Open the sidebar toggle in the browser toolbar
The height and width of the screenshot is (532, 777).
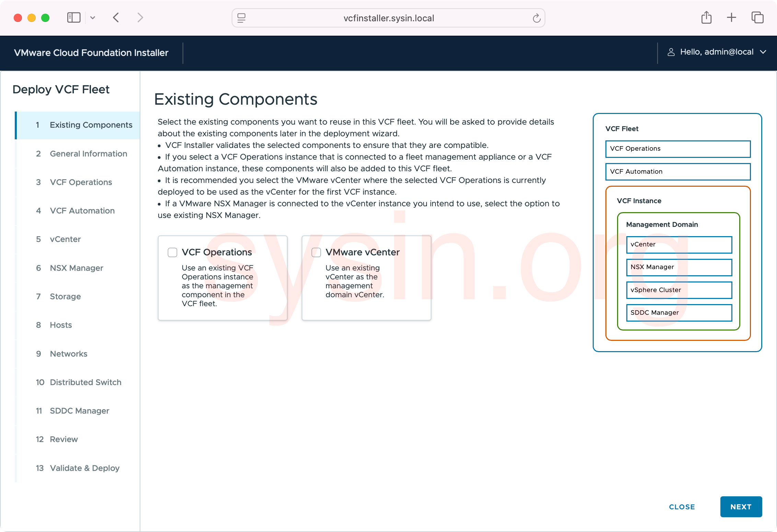click(73, 18)
